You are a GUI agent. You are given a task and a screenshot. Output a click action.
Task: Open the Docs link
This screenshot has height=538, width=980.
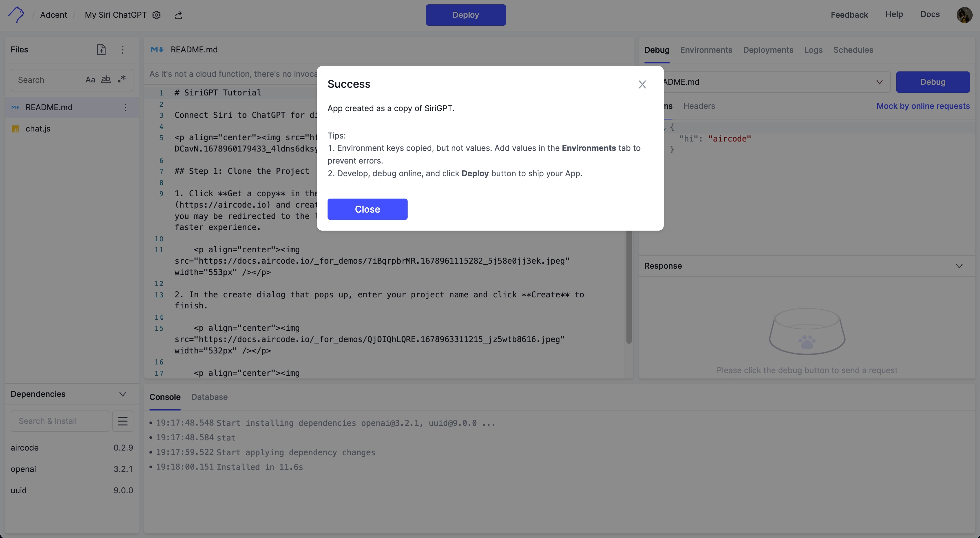(x=930, y=14)
